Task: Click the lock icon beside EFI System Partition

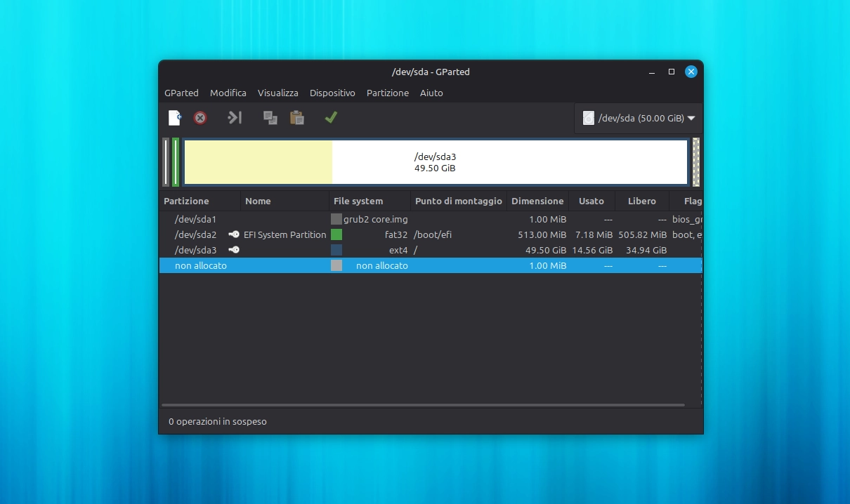Action: tap(233, 234)
